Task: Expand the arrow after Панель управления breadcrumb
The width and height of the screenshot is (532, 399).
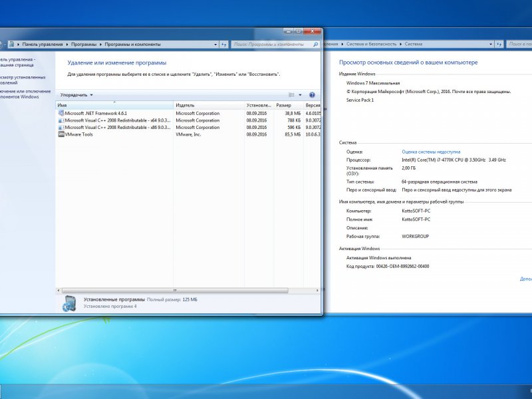Action: click(67, 45)
